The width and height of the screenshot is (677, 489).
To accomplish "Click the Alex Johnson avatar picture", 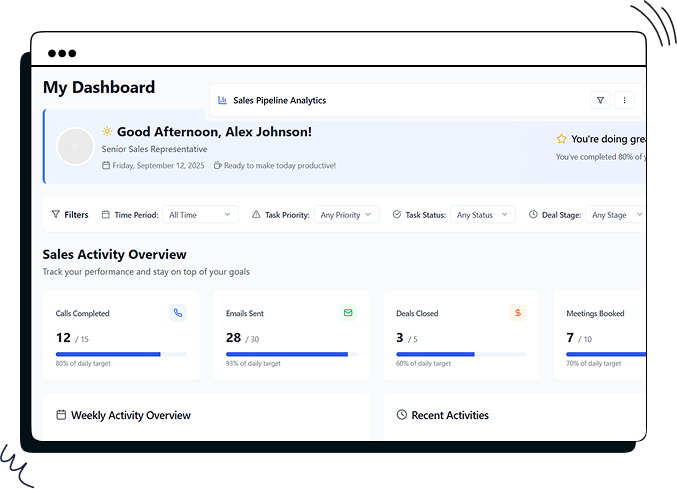I will (x=76, y=146).
